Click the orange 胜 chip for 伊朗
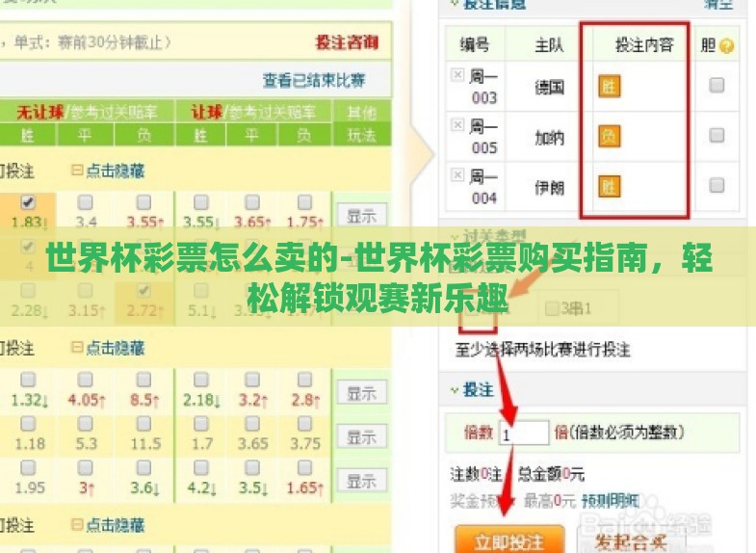 click(609, 187)
